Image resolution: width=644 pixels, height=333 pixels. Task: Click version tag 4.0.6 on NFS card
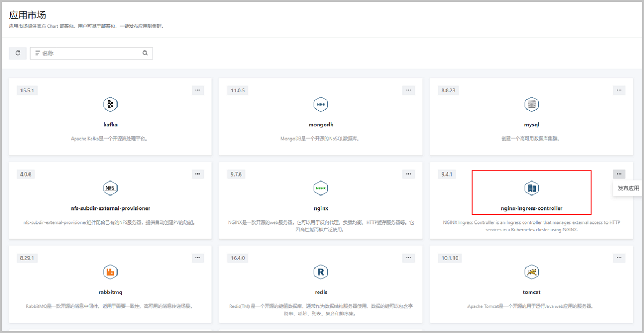tap(26, 174)
